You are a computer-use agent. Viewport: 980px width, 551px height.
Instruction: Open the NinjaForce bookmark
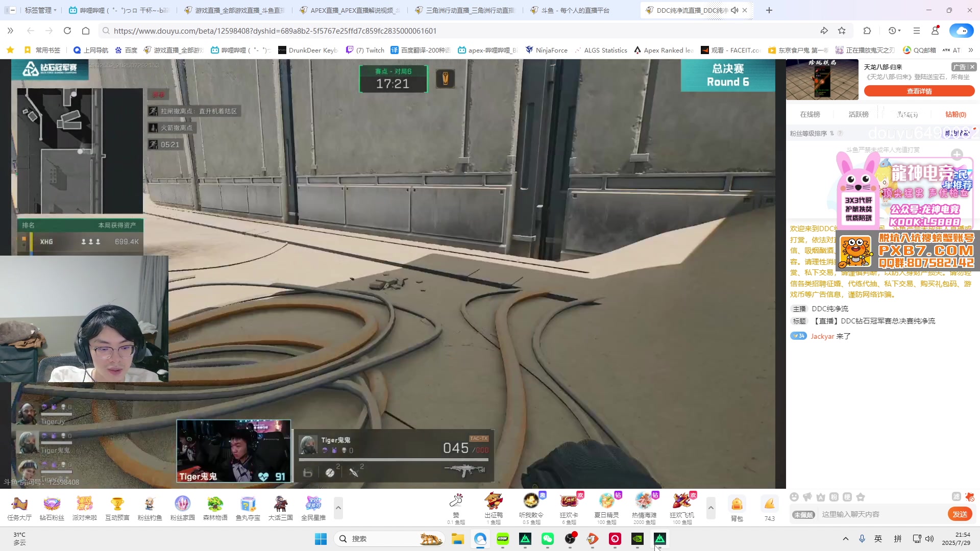click(547, 50)
